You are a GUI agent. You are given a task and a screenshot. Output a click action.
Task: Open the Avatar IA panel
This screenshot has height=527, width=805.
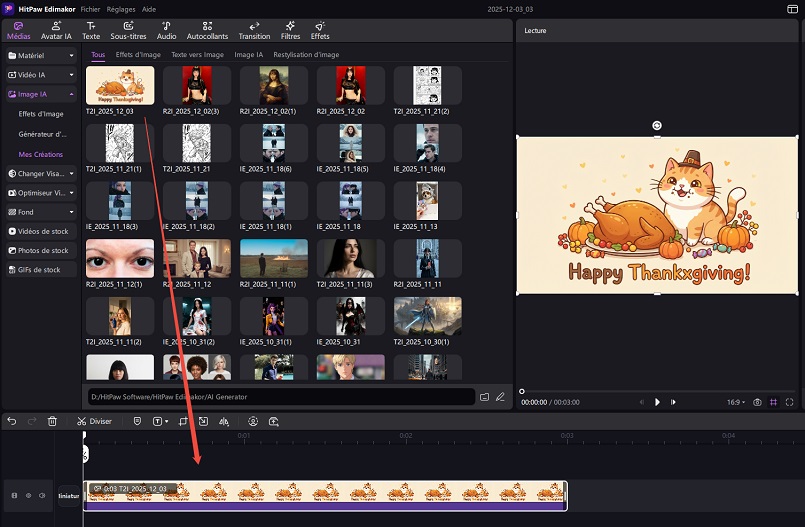(55, 30)
